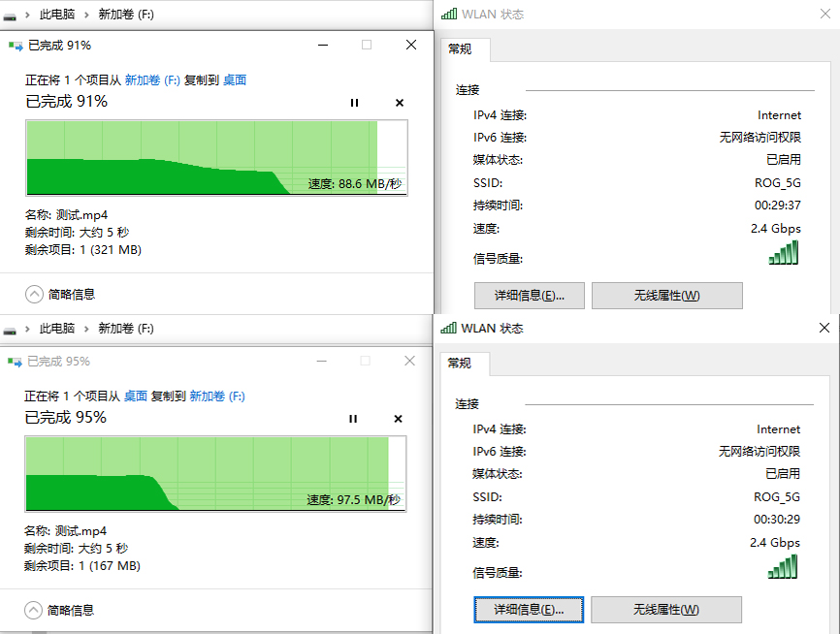
Task: Cancel the 95% copy with the X icon
Action: coord(398,419)
